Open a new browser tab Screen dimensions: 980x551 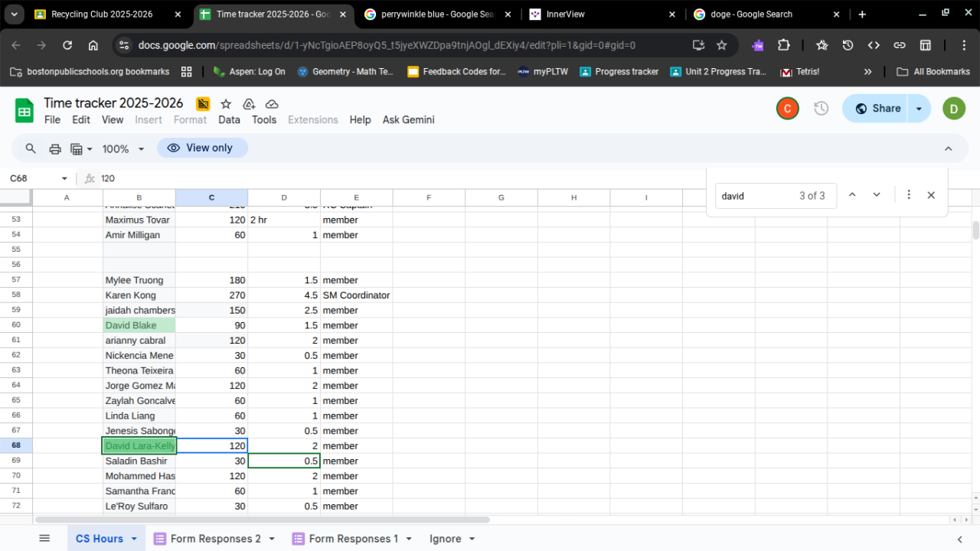862,15
